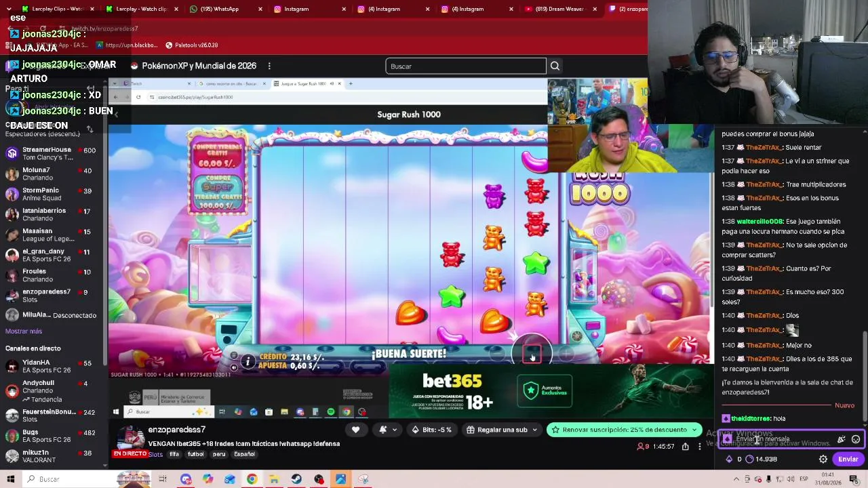
Task: Open Bugs EA Sports FC 26 channel
Action: click(x=53, y=435)
